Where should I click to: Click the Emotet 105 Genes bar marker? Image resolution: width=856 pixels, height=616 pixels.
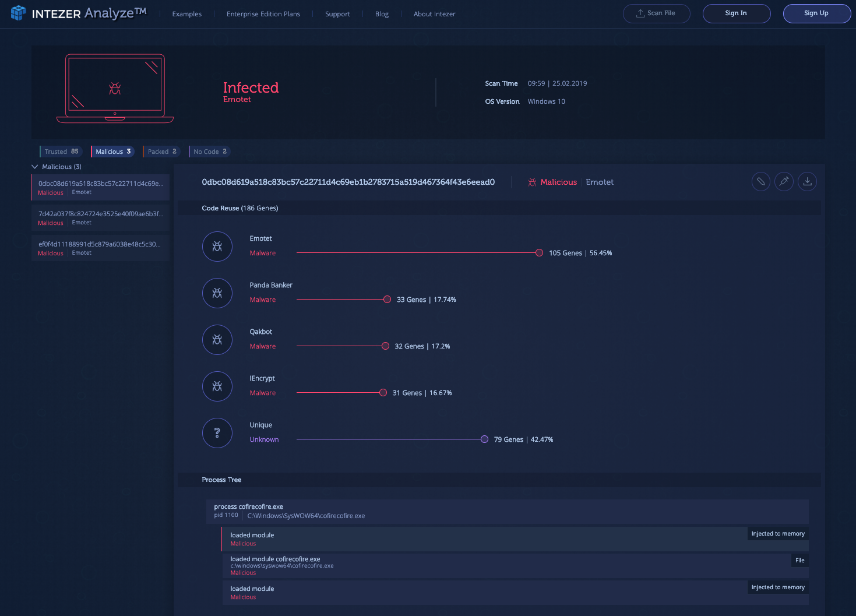tap(539, 253)
